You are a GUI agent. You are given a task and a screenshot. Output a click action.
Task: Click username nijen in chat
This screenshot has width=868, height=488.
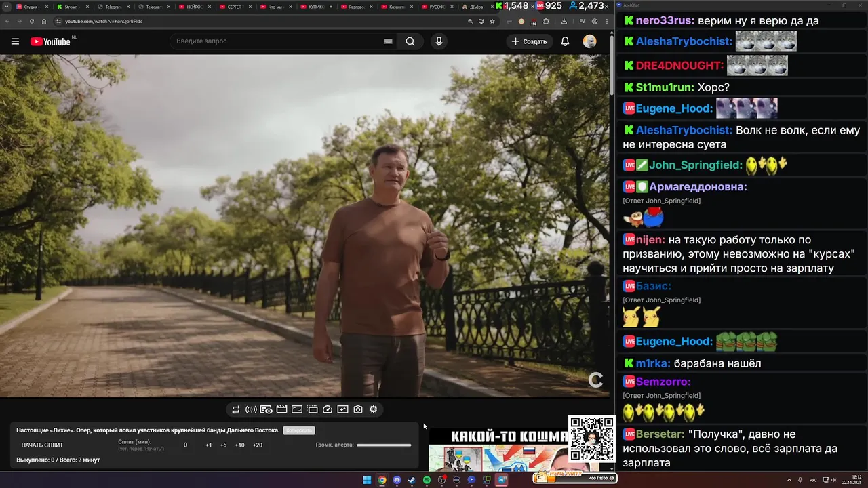point(650,239)
